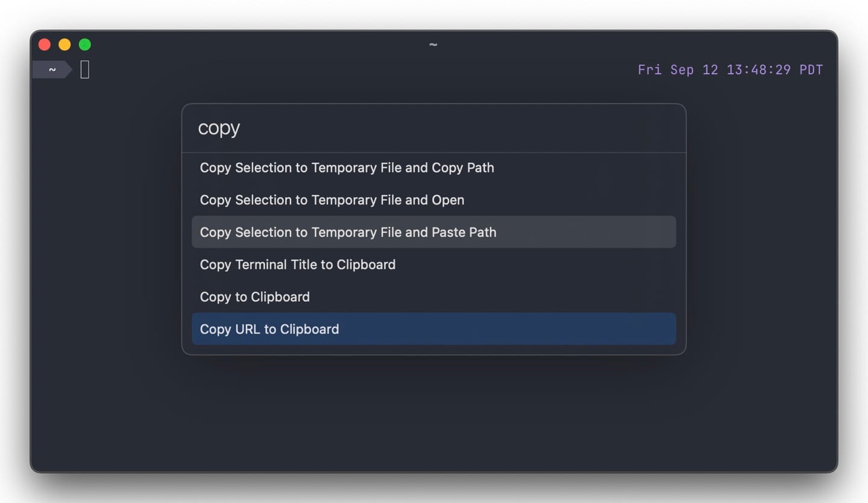Choose Copy Selection to Temporary File and Open
The height and width of the screenshot is (503, 868).
433,200
